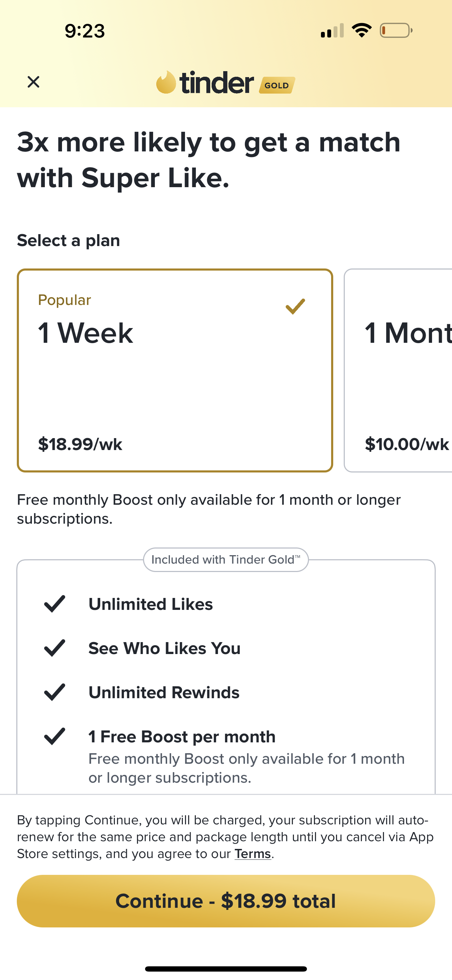Tap the Wi-Fi status icon
The image size is (452, 980).
coord(362,30)
